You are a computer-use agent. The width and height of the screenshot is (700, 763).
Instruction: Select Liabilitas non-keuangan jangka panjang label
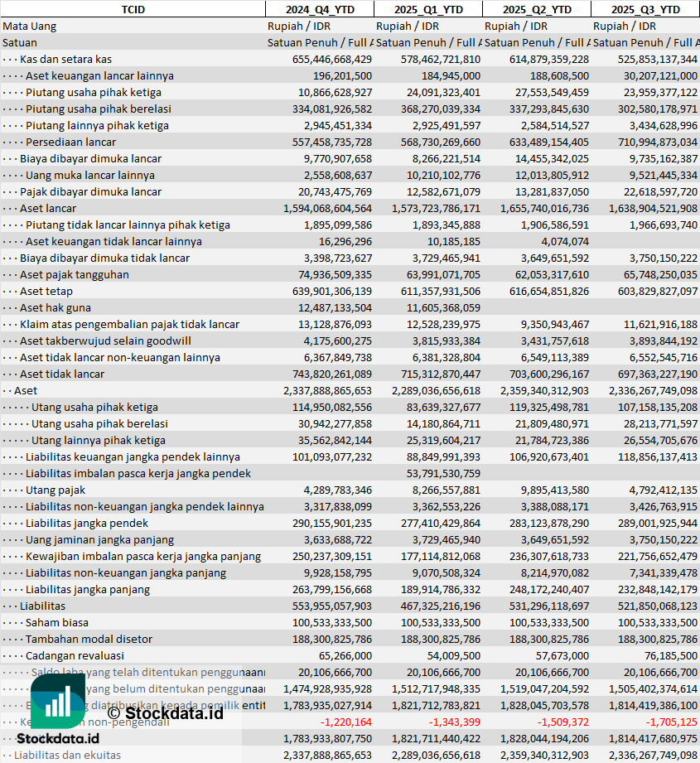pos(126,572)
